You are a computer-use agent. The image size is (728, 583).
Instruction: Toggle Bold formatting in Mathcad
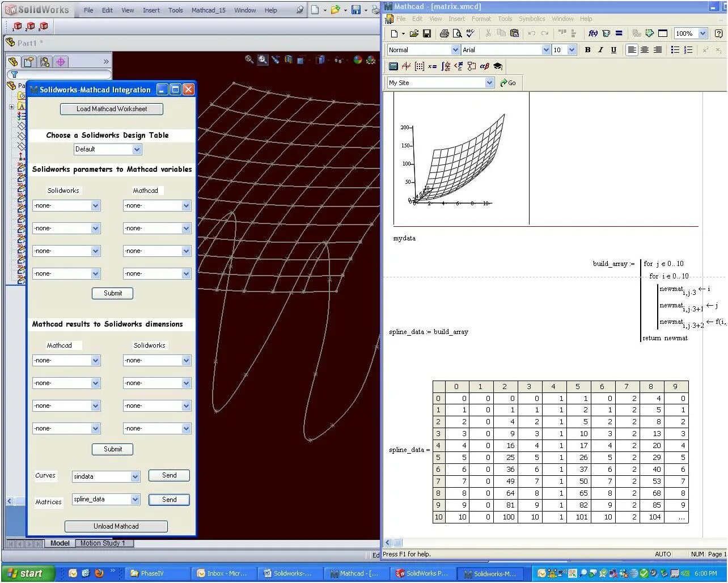coord(587,50)
